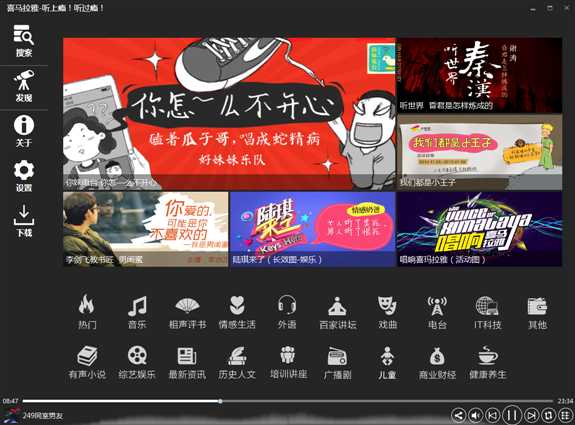
Task: Open the 听世界 秦漢 banner
Action: (x=479, y=75)
